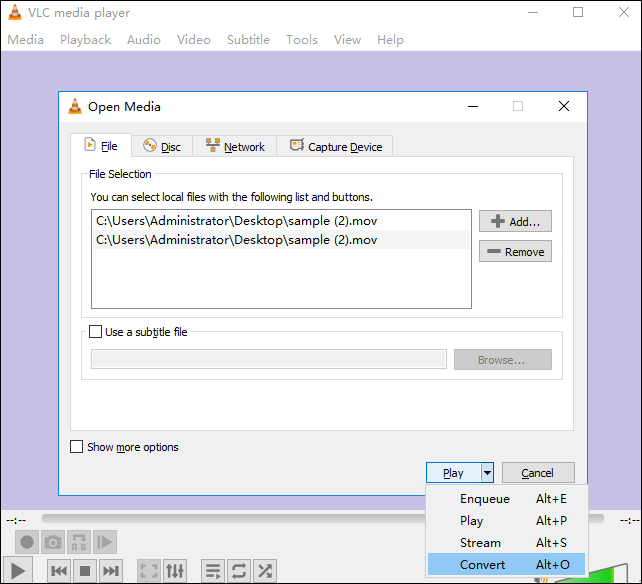Show the playlist panel
The height and width of the screenshot is (584, 642).
click(x=213, y=571)
